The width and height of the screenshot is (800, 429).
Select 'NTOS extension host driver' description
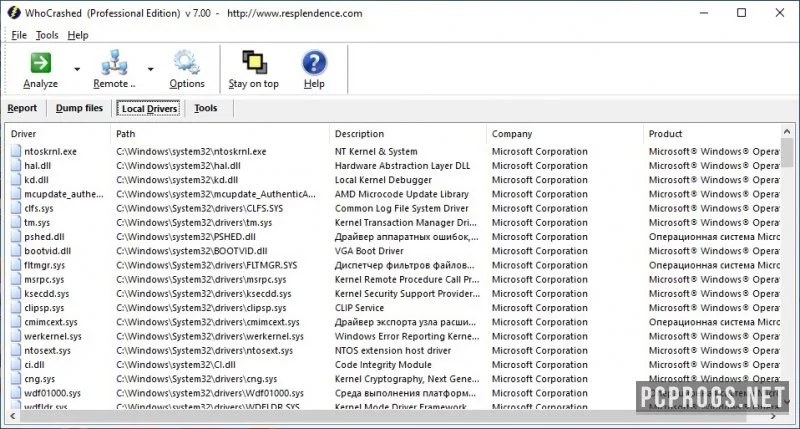393,351
